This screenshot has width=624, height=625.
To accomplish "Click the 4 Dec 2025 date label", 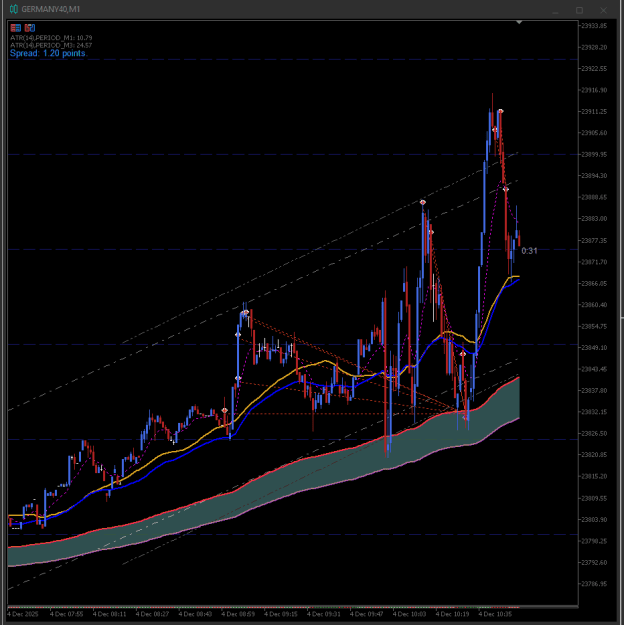I will pos(23,614).
